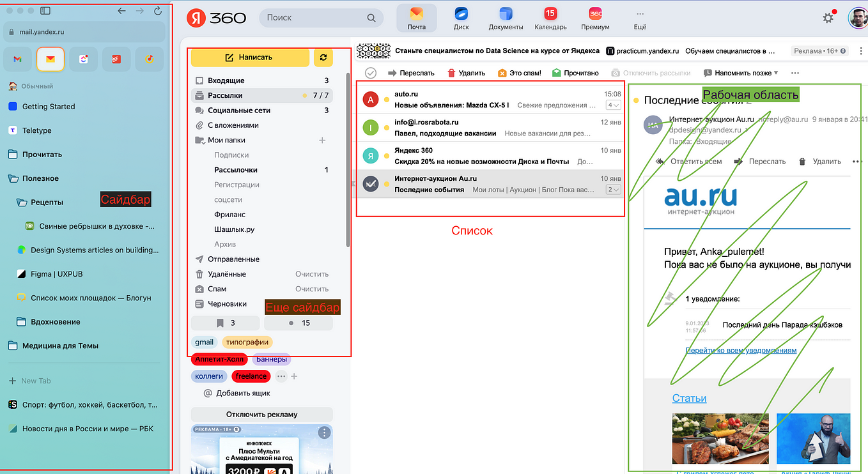This screenshot has height=474, width=868.
Task: Select the info@i.rosrabota.ru message avatar
Action: click(371, 128)
